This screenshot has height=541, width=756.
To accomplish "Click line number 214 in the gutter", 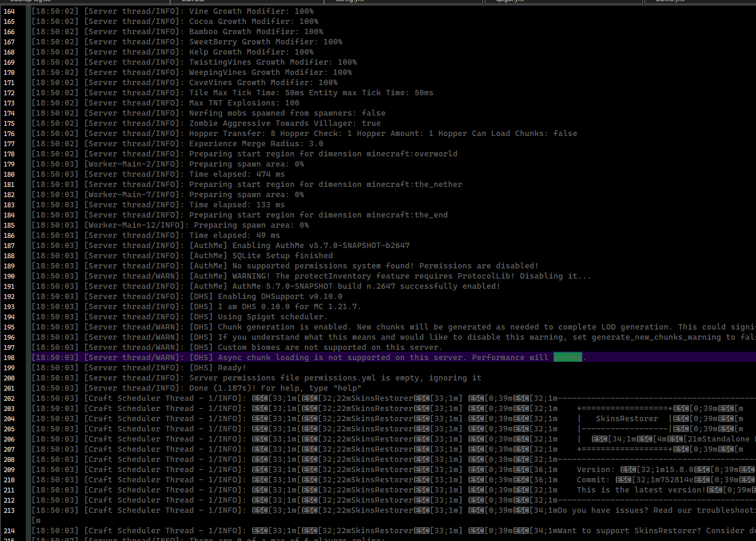I will coord(10,531).
